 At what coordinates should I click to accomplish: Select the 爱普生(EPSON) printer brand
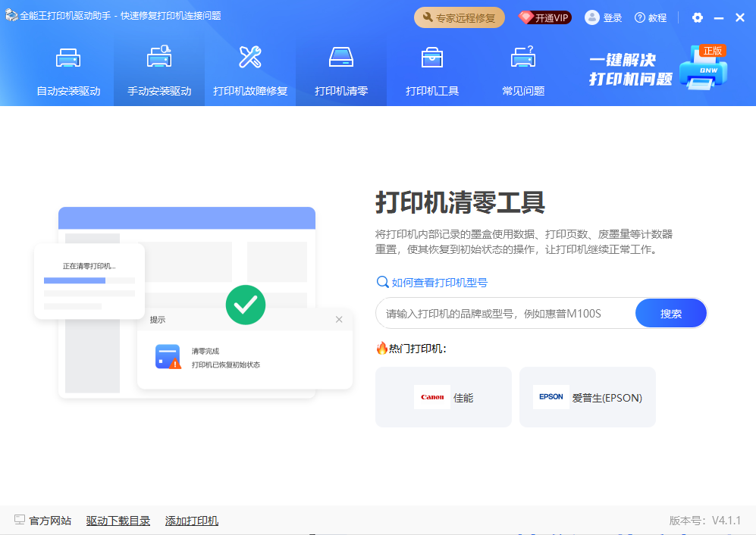coord(588,397)
